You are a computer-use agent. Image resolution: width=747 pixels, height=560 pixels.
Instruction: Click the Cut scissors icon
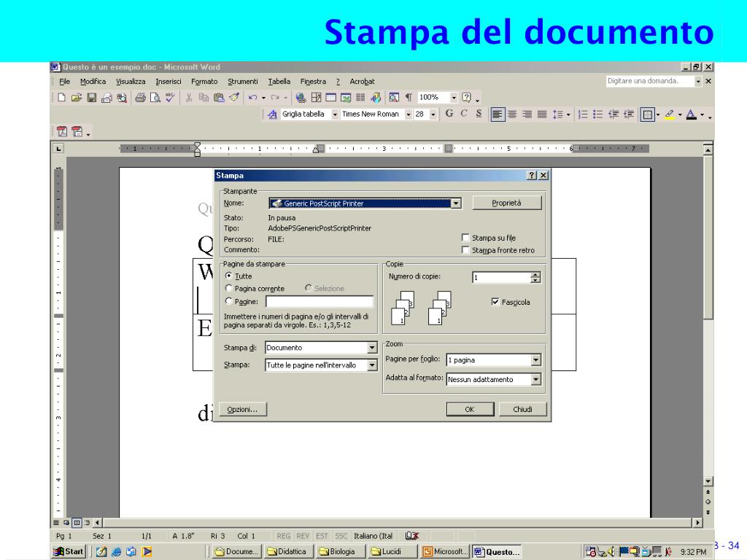(x=189, y=98)
